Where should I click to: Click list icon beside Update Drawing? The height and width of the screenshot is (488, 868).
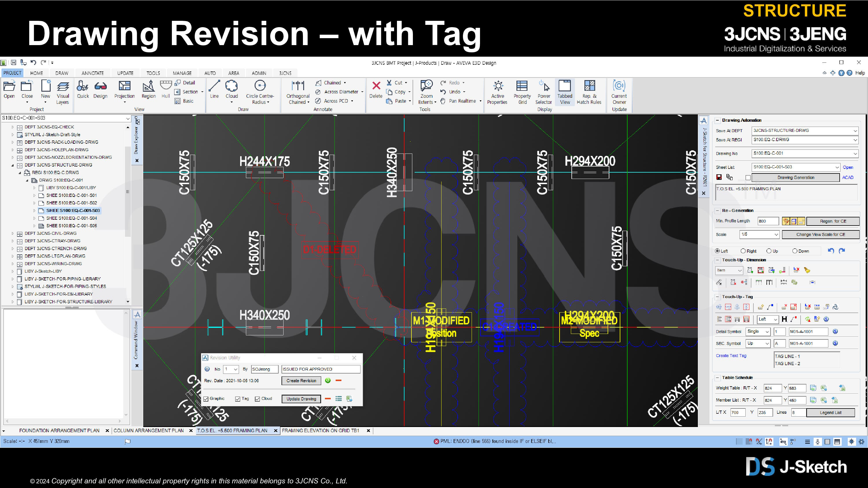coord(339,399)
